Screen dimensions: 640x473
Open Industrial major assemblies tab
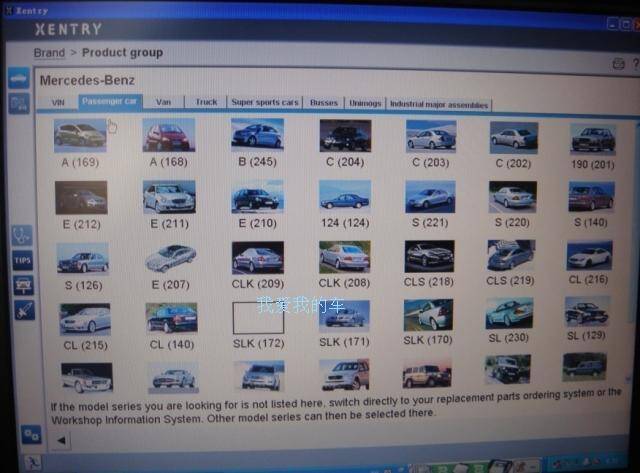click(439, 104)
